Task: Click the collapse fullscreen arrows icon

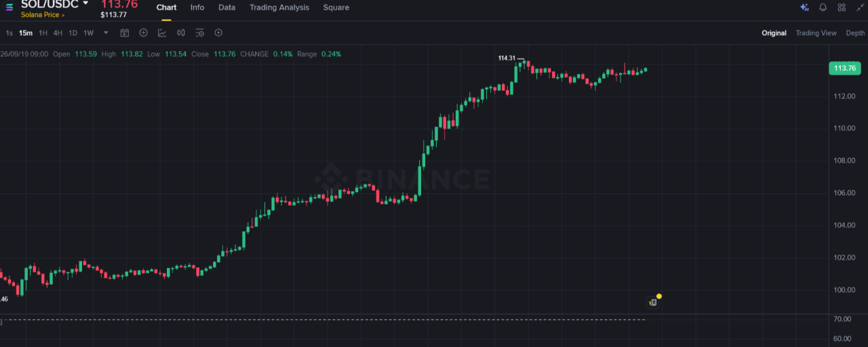Action: [860, 7]
